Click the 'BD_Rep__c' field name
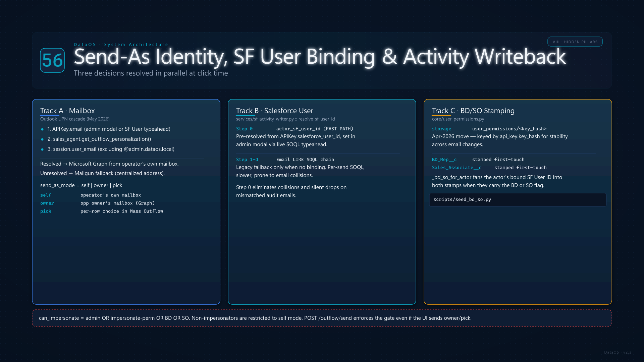 point(444,160)
